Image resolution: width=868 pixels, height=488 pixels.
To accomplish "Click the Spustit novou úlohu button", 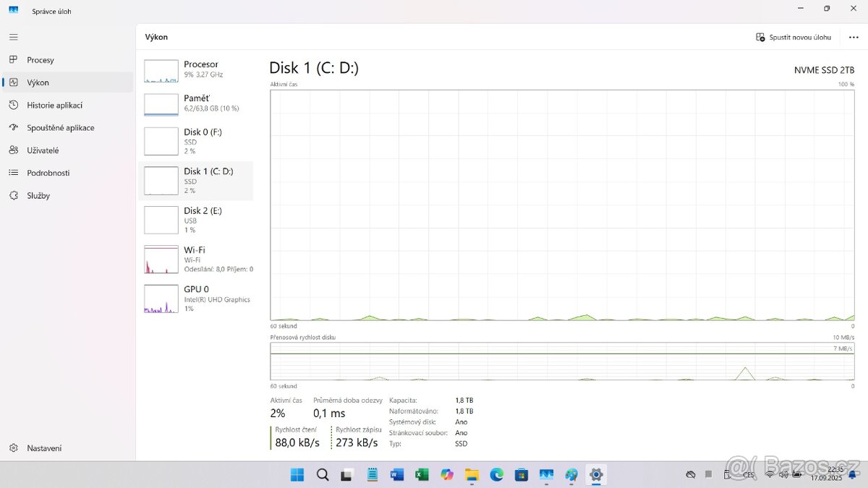I will pyautogui.click(x=793, y=38).
